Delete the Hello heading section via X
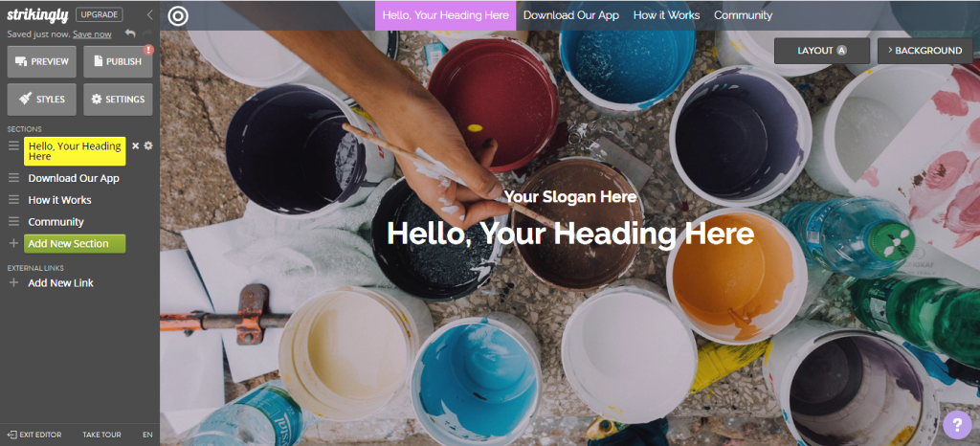Screen dimensions: 980x446 tap(136, 145)
